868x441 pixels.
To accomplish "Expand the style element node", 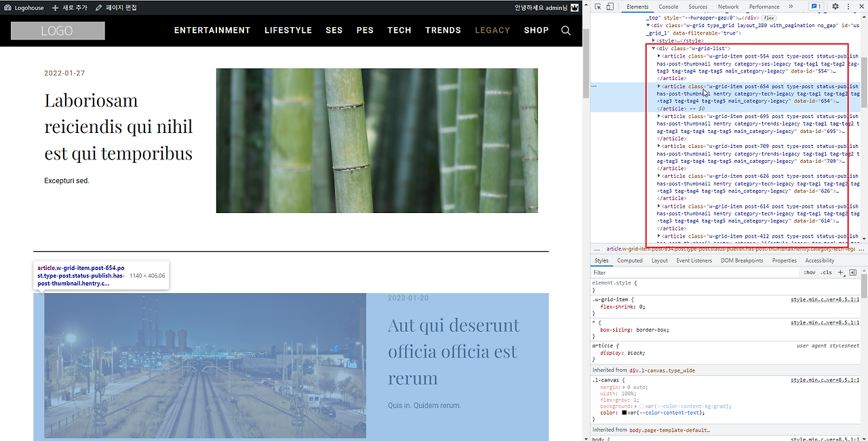I will point(654,41).
